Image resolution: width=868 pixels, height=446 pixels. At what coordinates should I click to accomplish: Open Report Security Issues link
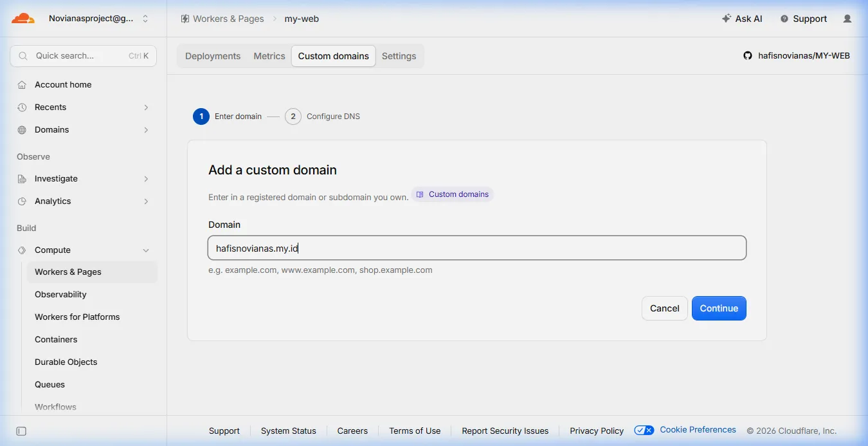coord(505,431)
